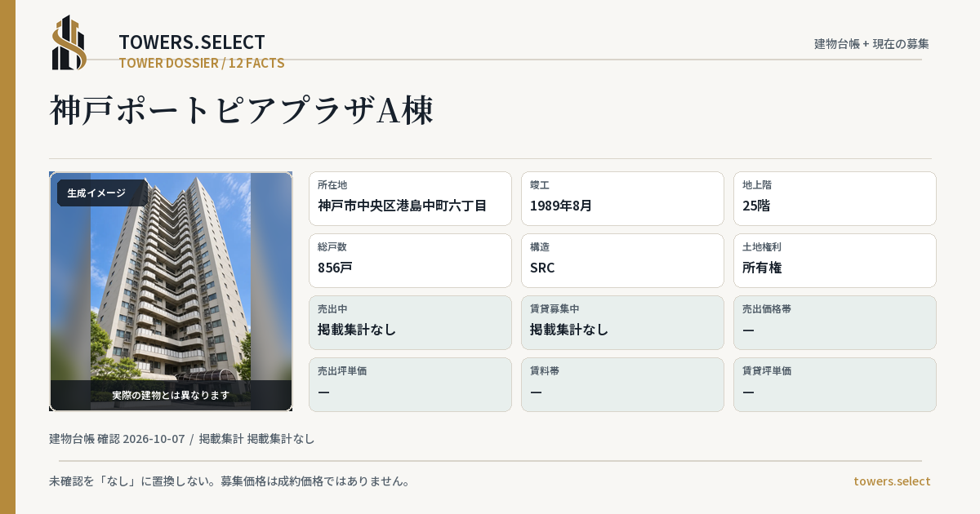The image size is (980, 514).
Task: Click the 構造 label
Action: point(540,246)
